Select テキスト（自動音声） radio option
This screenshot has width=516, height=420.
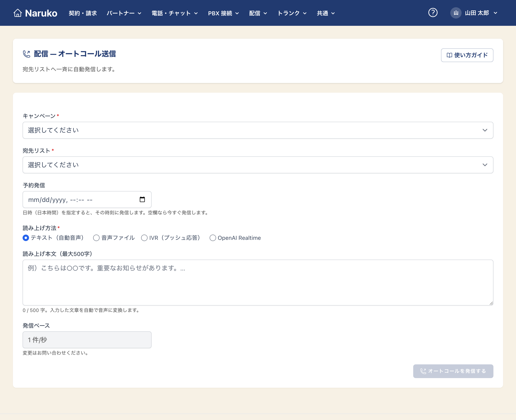[x=26, y=238]
